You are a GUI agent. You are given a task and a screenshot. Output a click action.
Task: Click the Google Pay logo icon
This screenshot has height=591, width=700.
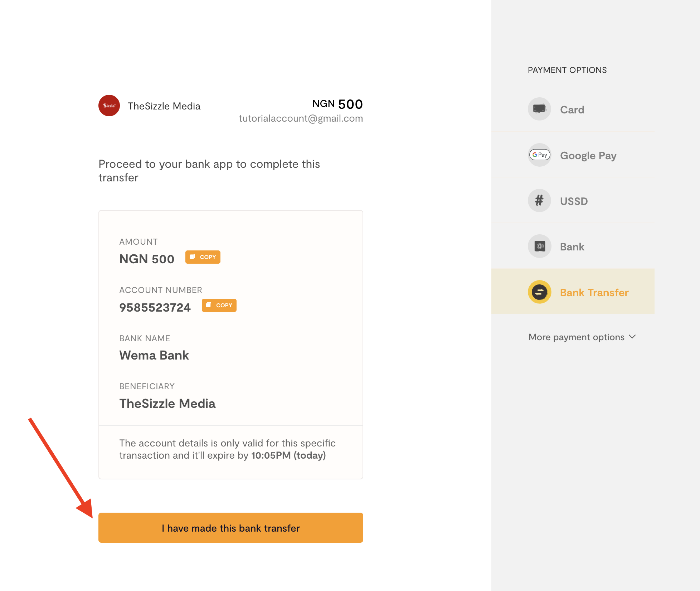point(539,155)
